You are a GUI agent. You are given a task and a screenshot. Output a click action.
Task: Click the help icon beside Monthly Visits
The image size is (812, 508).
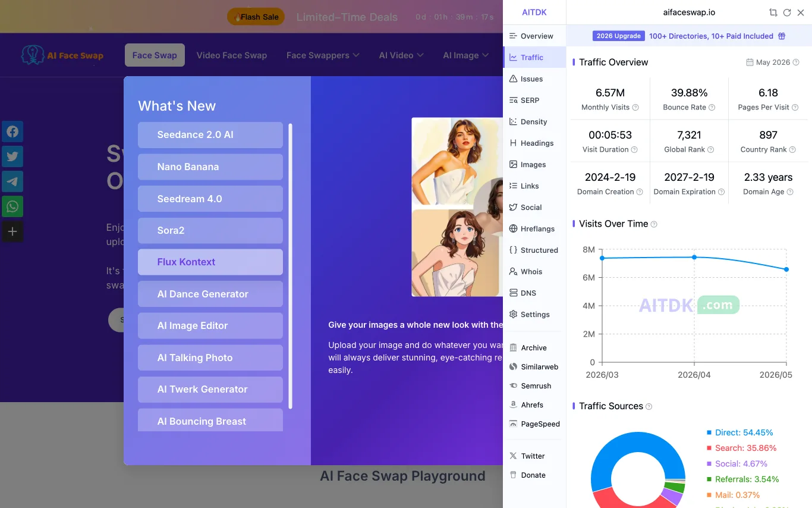635,108
